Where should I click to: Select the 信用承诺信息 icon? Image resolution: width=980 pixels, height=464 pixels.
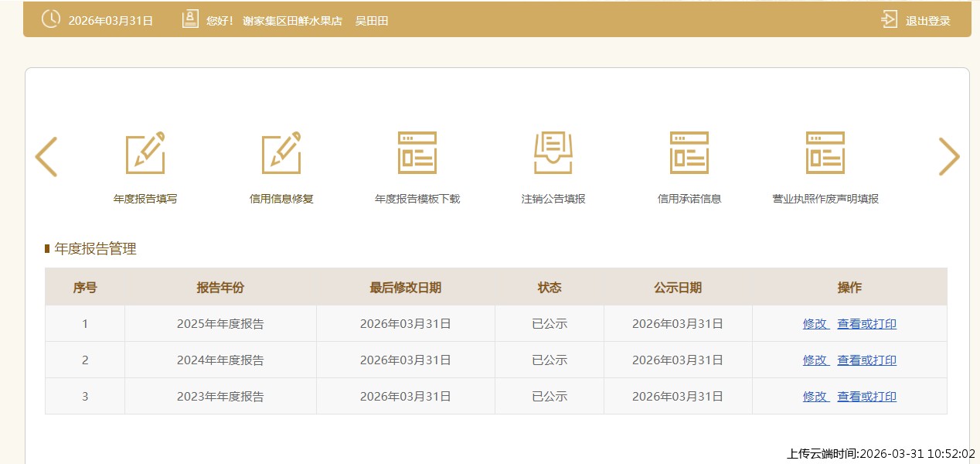689,153
